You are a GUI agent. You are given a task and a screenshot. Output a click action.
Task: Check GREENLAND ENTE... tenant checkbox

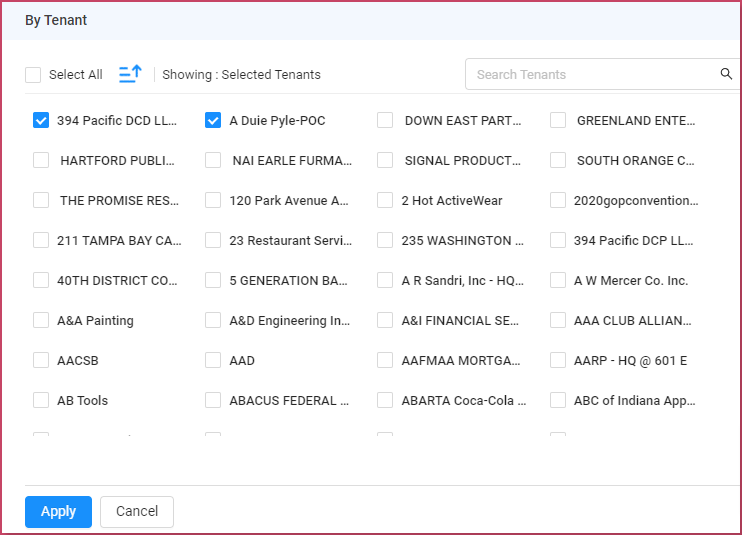(x=558, y=121)
